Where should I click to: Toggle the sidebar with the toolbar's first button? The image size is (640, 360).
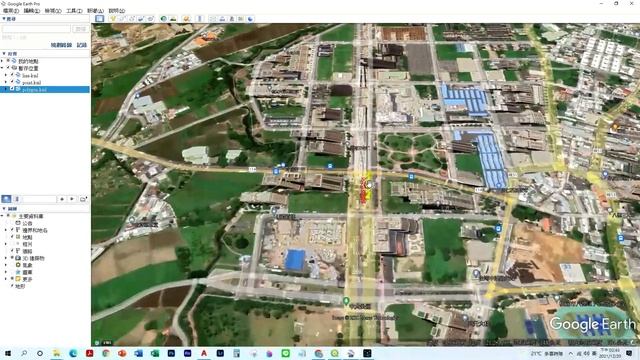pos(100,19)
